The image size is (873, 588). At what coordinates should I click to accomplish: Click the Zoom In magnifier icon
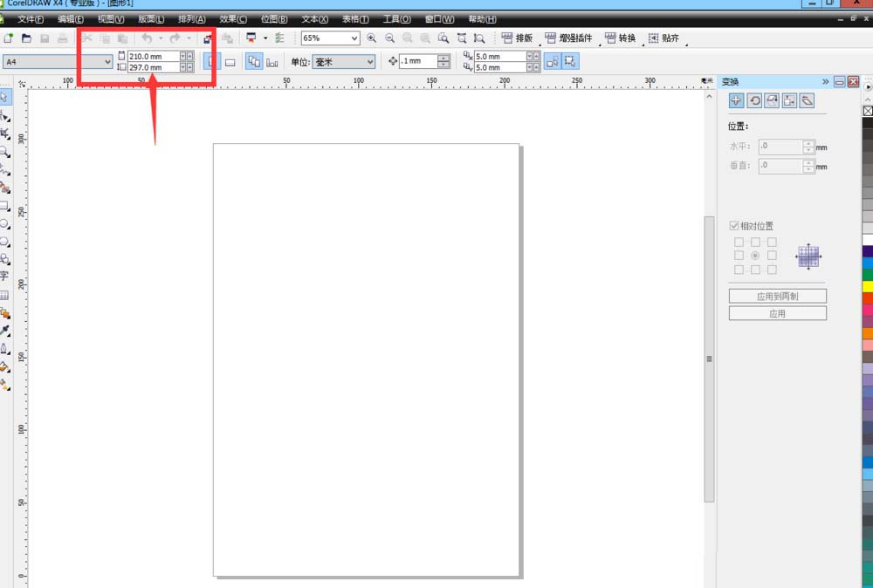tap(371, 38)
